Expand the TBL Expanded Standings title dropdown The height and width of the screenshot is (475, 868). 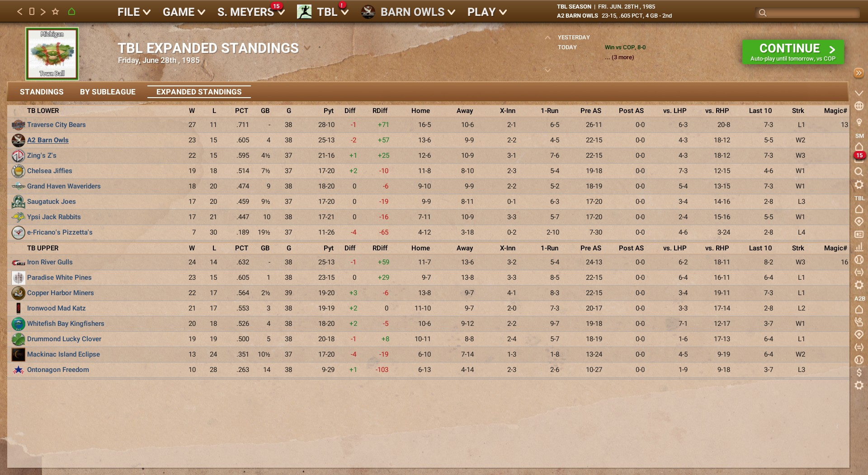click(x=307, y=48)
